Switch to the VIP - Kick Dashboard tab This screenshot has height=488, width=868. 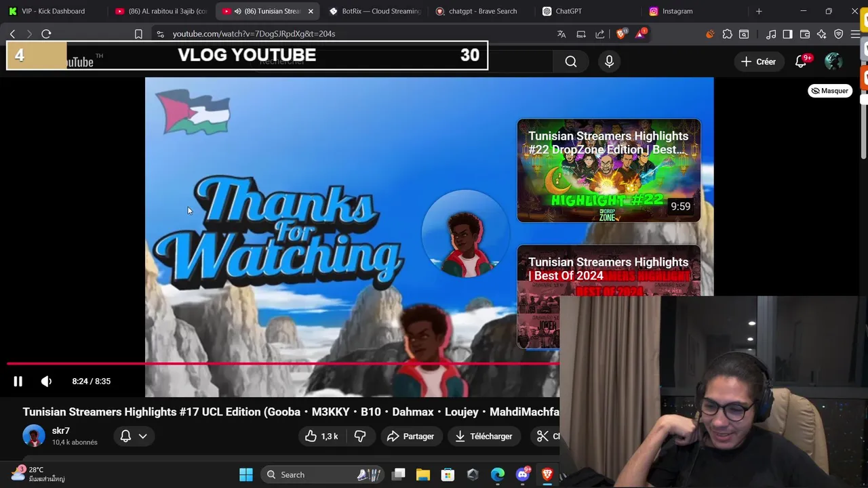53,11
